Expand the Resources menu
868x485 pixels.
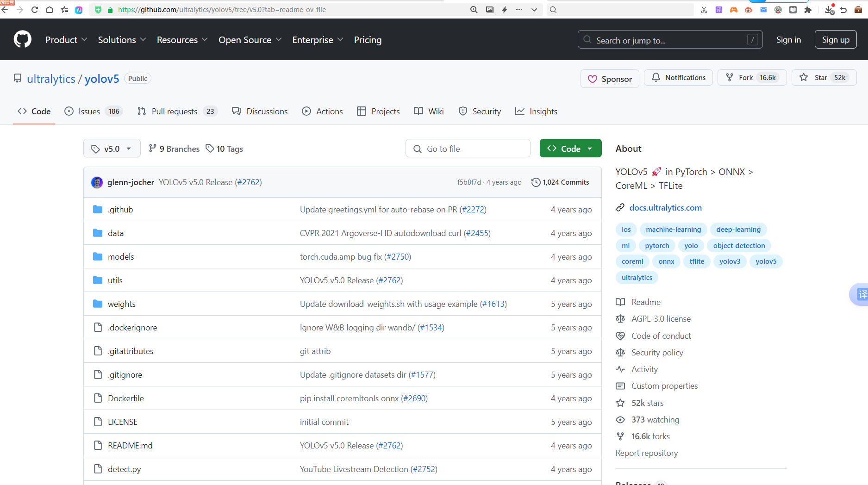pos(182,40)
